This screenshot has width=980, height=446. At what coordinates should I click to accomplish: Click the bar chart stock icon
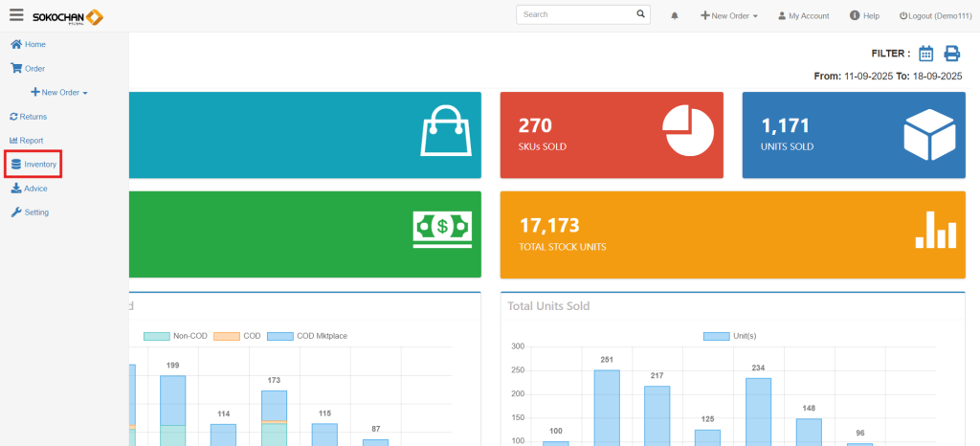click(935, 229)
